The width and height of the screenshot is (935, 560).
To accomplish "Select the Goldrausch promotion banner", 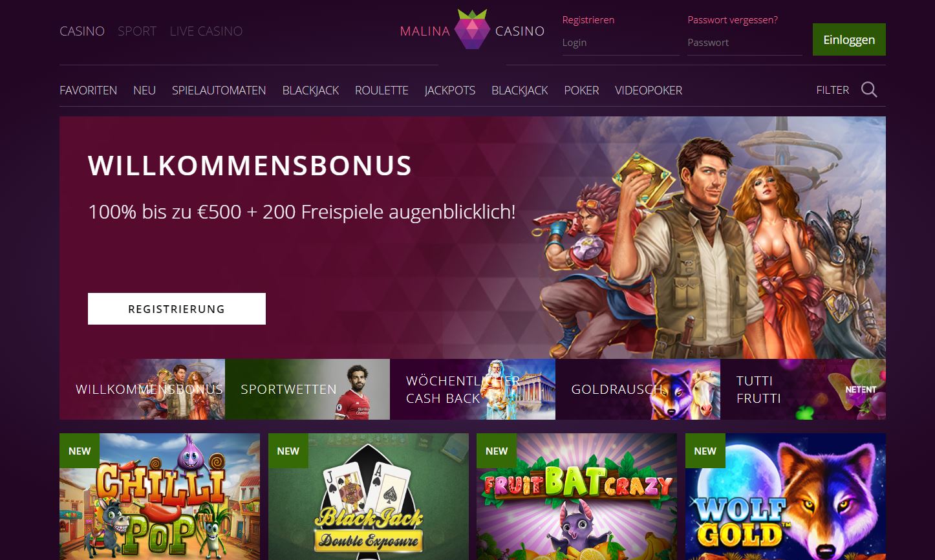I will coord(638,389).
